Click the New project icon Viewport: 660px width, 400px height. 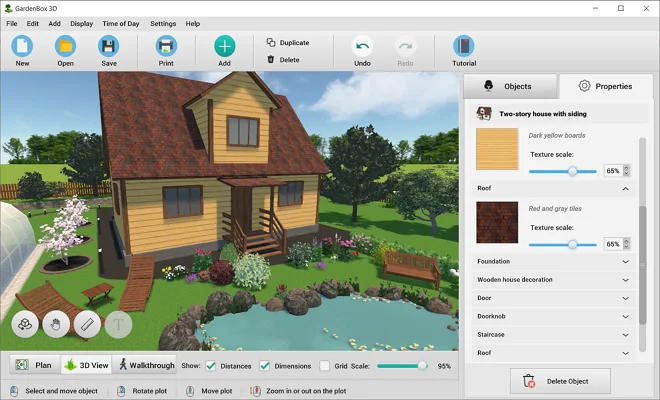point(22,46)
